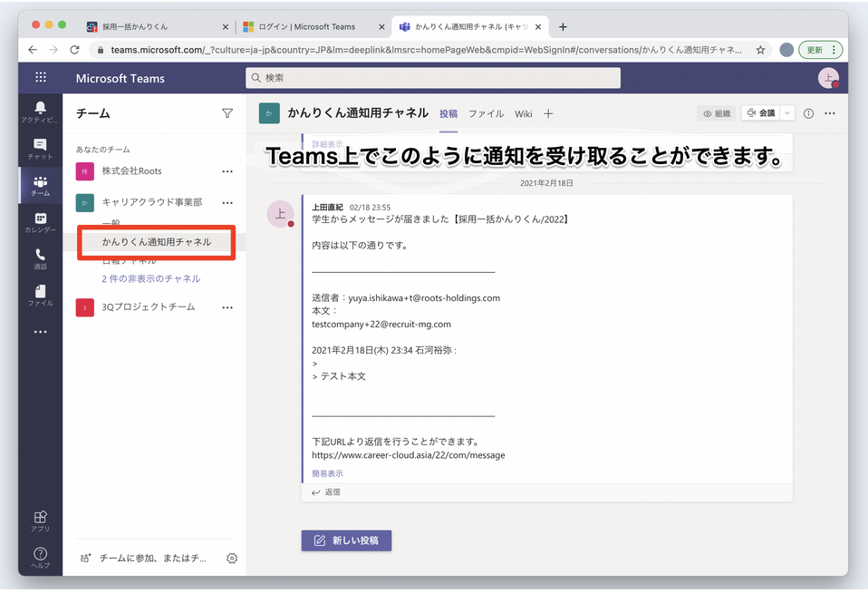Switch to the Wiki tab
This screenshot has height=593, width=868.
pyautogui.click(x=523, y=114)
